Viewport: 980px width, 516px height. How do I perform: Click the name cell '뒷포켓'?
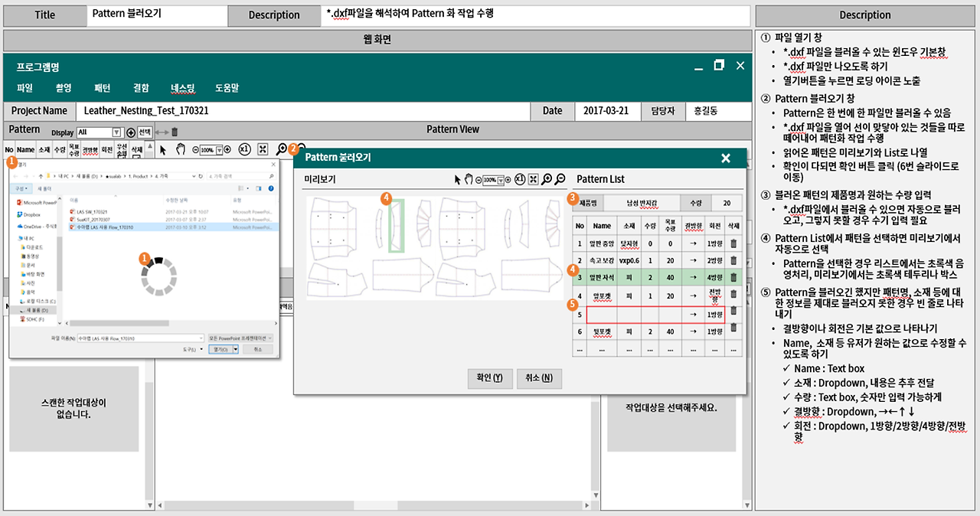click(602, 331)
